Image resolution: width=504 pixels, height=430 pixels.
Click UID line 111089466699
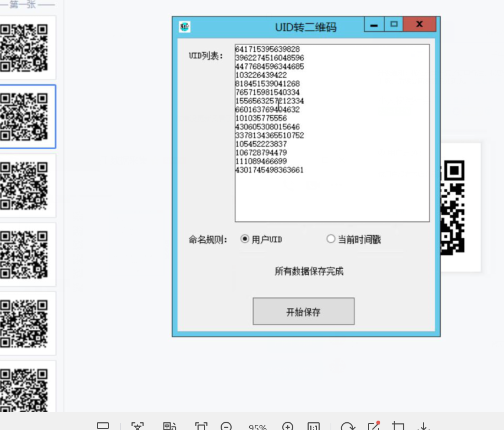pos(261,161)
